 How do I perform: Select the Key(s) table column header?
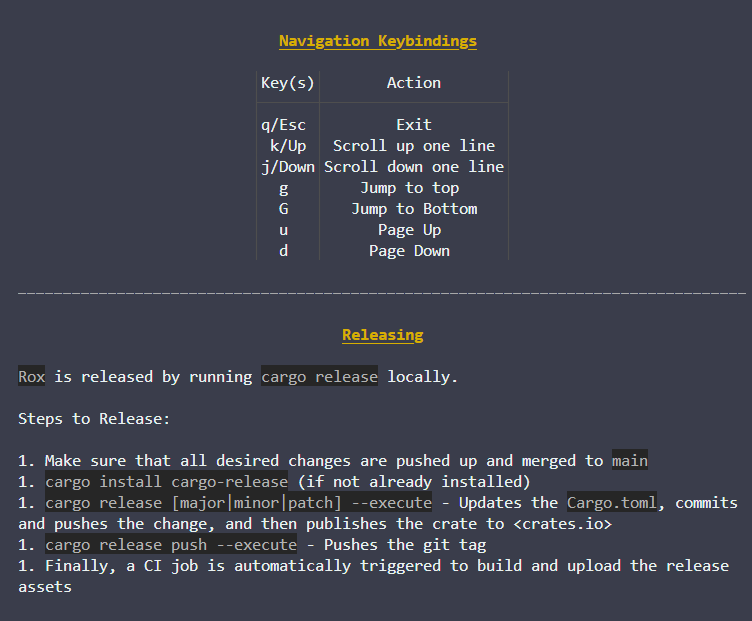[287, 83]
